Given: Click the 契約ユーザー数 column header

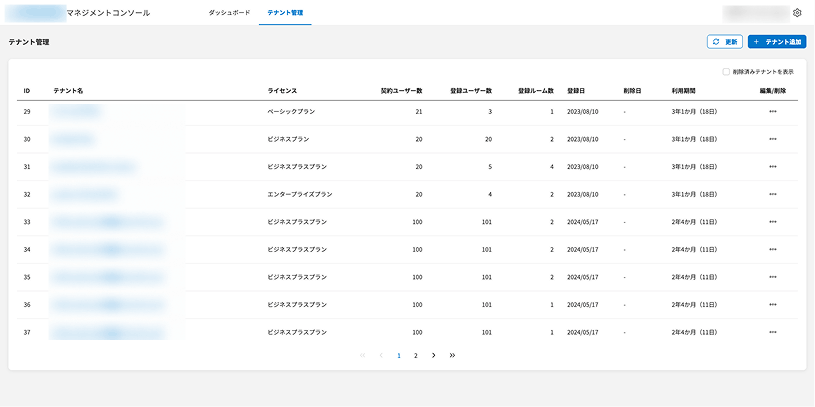Looking at the screenshot, I should [x=401, y=91].
